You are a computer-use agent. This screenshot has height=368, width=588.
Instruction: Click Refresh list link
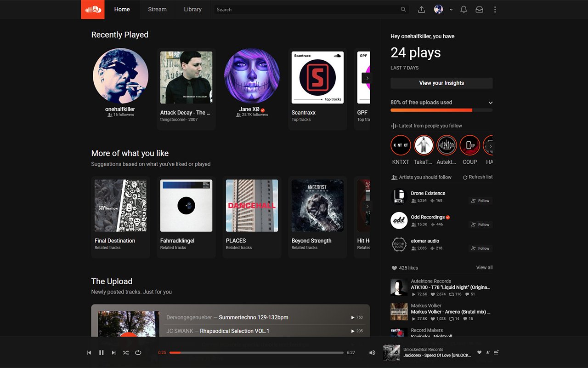pyautogui.click(x=478, y=177)
